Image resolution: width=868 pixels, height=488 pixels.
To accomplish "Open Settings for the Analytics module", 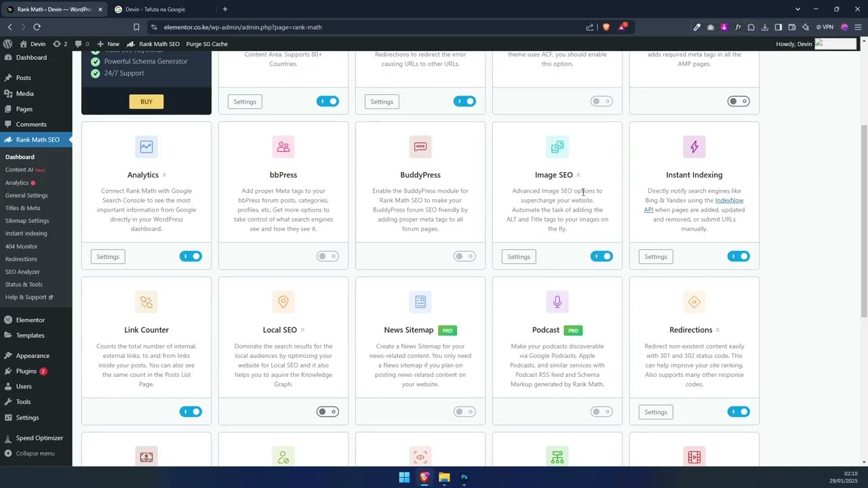I will click(108, 257).
